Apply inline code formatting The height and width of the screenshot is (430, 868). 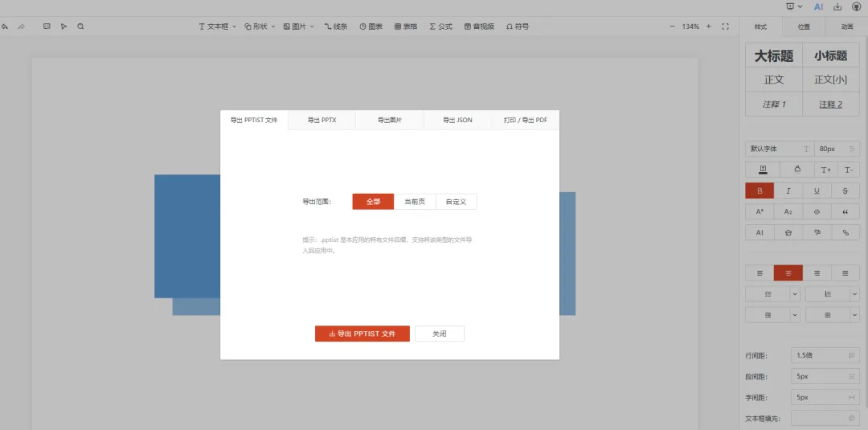tap(817, 211)
